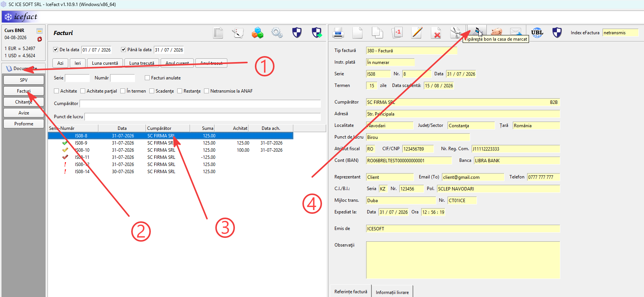Open the 'Informații livrare' tab
This screenshot has height=297, width=644.
point(392,292)
